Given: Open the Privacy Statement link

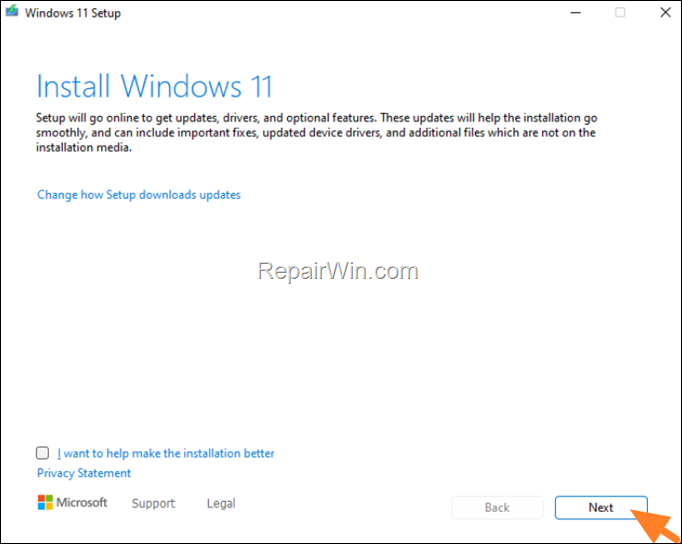Looking at the screenshot, I should point(84,473).
